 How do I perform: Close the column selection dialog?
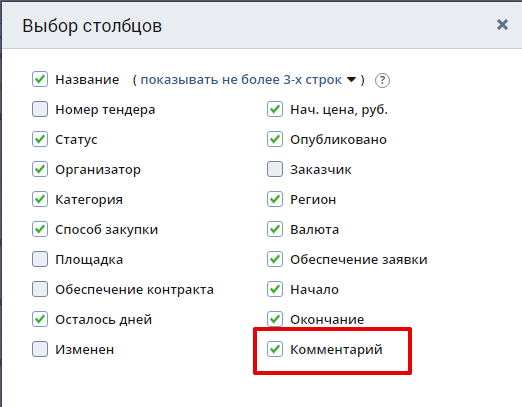tap(502, 25)
